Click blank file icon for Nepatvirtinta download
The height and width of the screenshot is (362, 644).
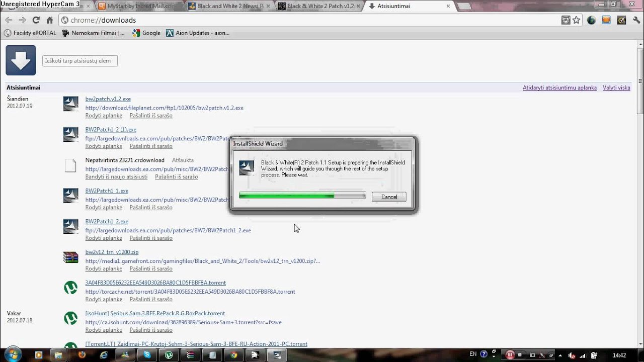click(x=70, y=165)
